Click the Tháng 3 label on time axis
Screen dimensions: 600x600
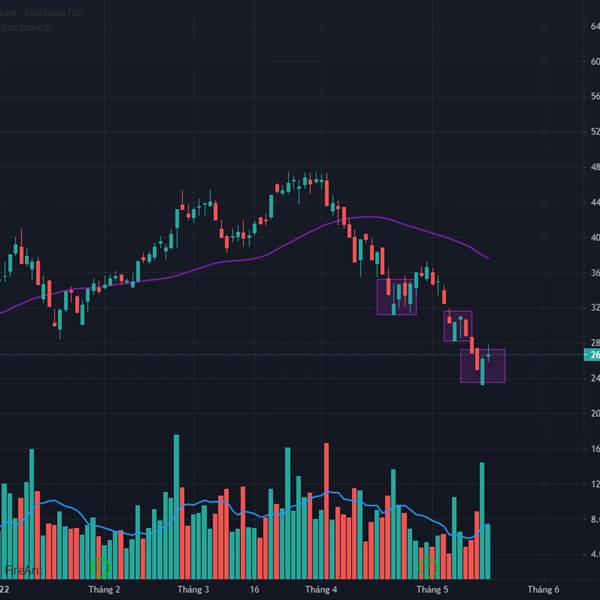[x=193, y=589]
